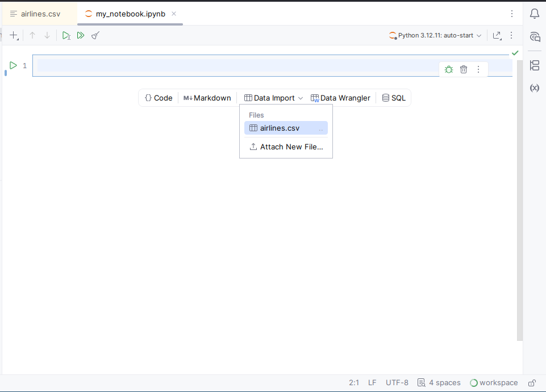Open the Jupyter Variables (x) tool window

(534, 88)
